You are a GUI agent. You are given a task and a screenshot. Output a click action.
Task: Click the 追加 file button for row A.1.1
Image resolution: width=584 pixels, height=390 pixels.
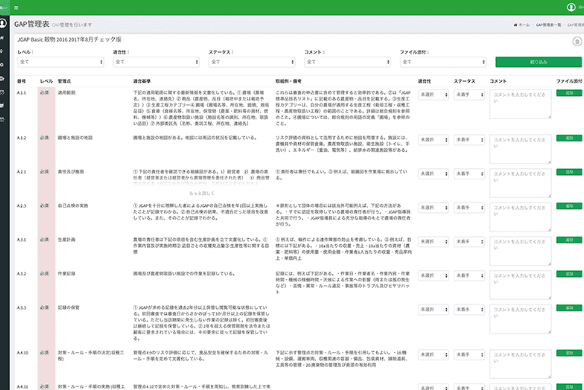[569, 93]
